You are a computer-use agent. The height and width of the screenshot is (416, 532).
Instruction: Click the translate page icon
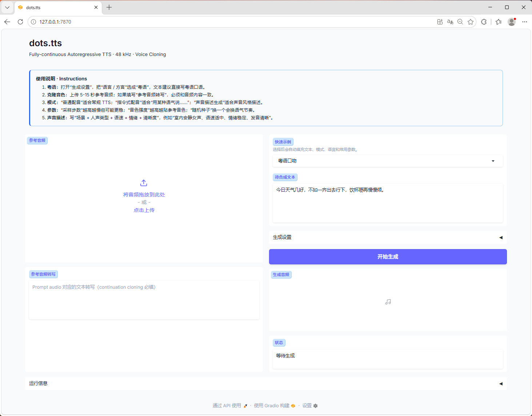450,22
